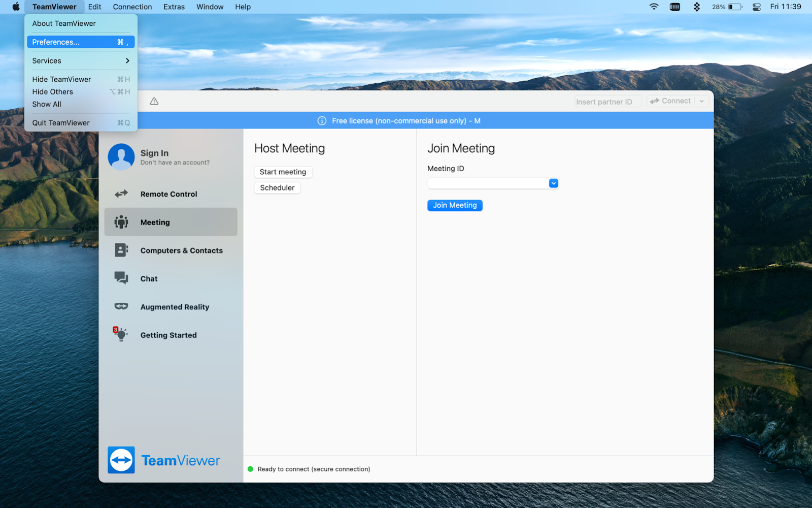Click the Wi-Fi status icon
Image resolution: width=812 pixels, height=508 pixels.
click(654, 7)
